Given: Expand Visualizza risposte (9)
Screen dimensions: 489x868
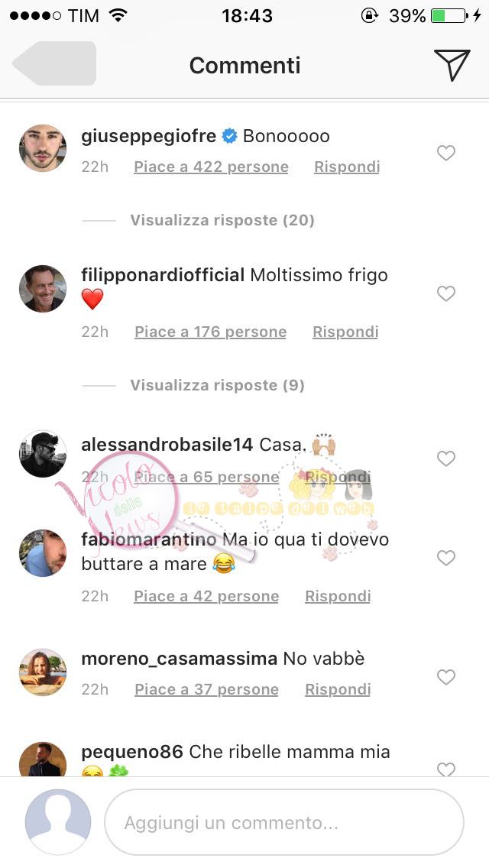Looking at the screenshot, I should [x=217, y=385].
